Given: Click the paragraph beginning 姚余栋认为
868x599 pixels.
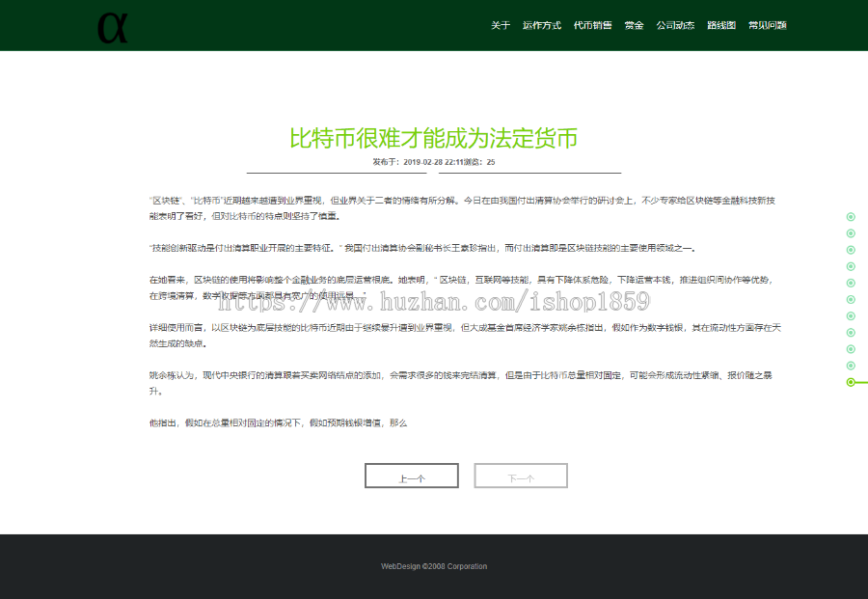Looking at the screenshot, I should pyautogui.click(x=461, y=383).
